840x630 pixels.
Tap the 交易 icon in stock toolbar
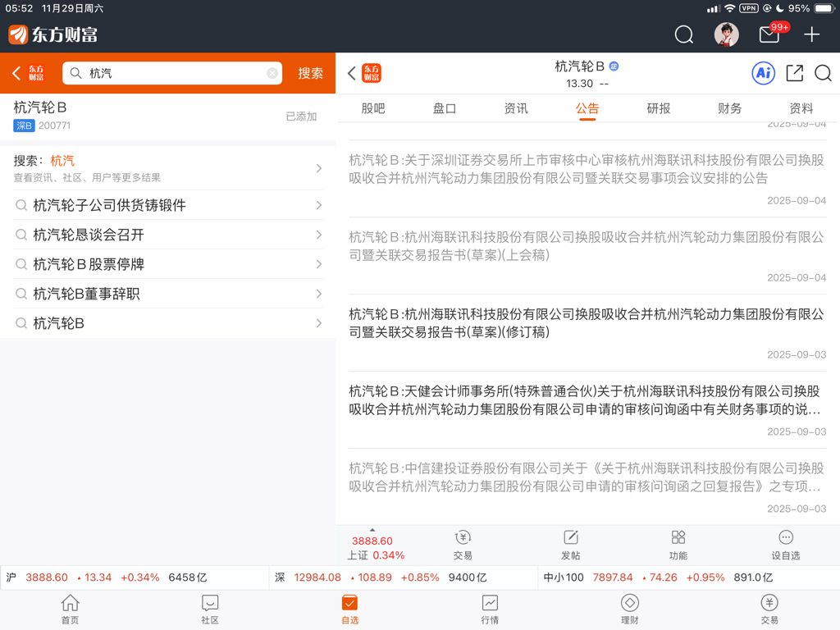coord(463,545)
